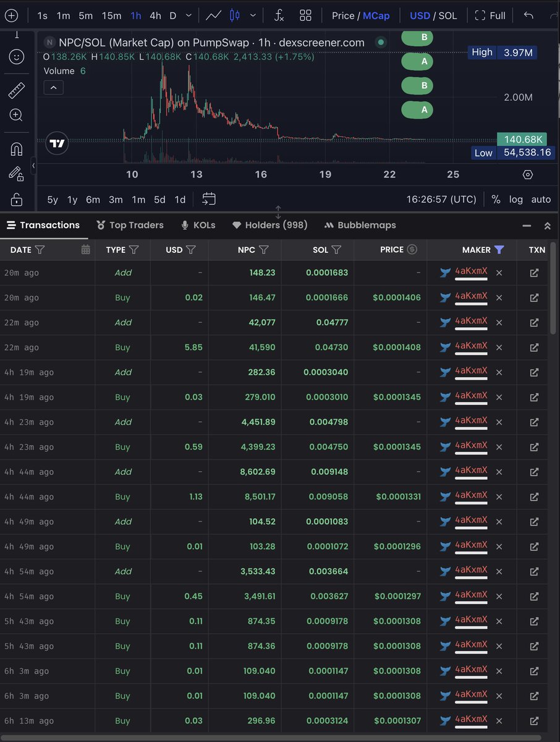This screenshot has height=742, width=560.
Task: Click the current 140.68K market cap label
Action: pyautogui.click(x=524, y=139)
